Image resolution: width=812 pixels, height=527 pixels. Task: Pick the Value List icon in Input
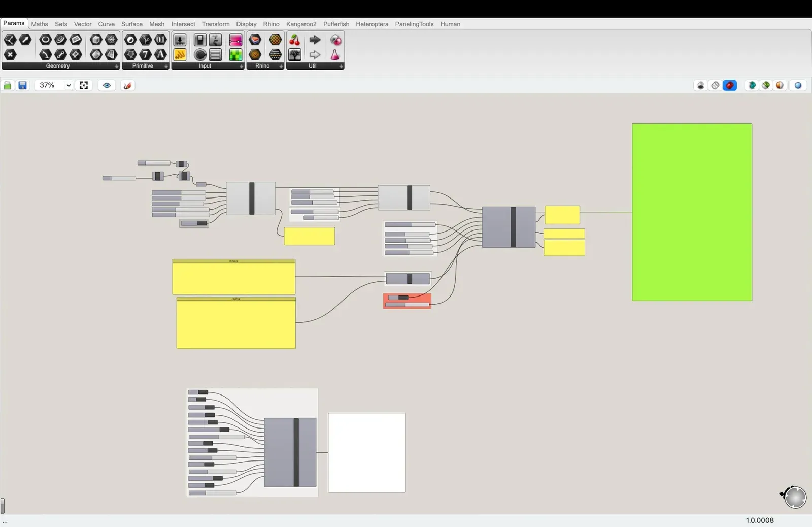(x=216, y=54)
